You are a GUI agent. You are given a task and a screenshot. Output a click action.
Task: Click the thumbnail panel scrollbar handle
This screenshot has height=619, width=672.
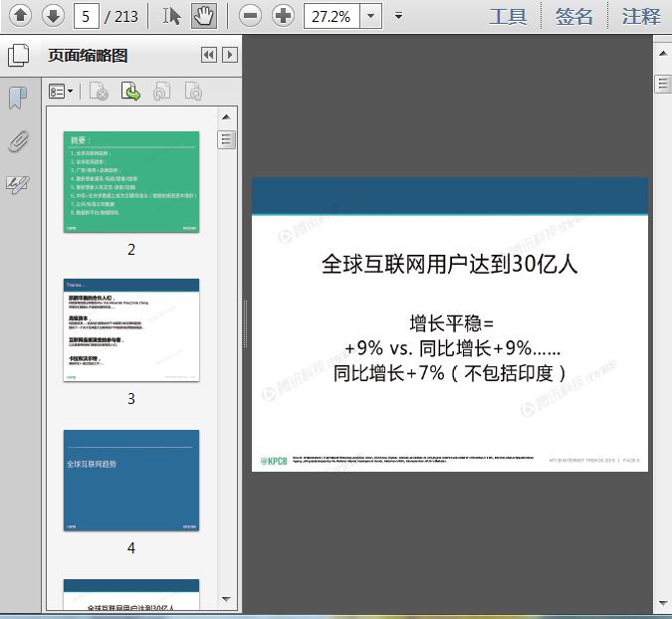227,139
